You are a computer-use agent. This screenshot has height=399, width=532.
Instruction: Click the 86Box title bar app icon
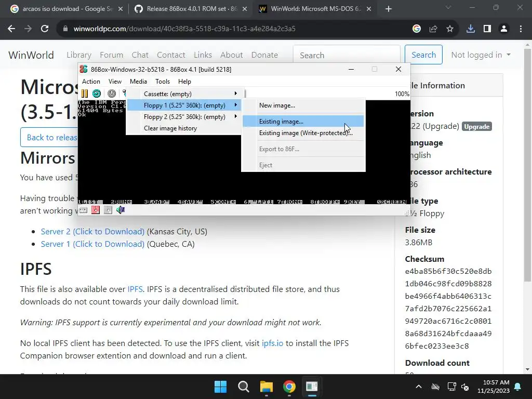(x=84, y=69)
